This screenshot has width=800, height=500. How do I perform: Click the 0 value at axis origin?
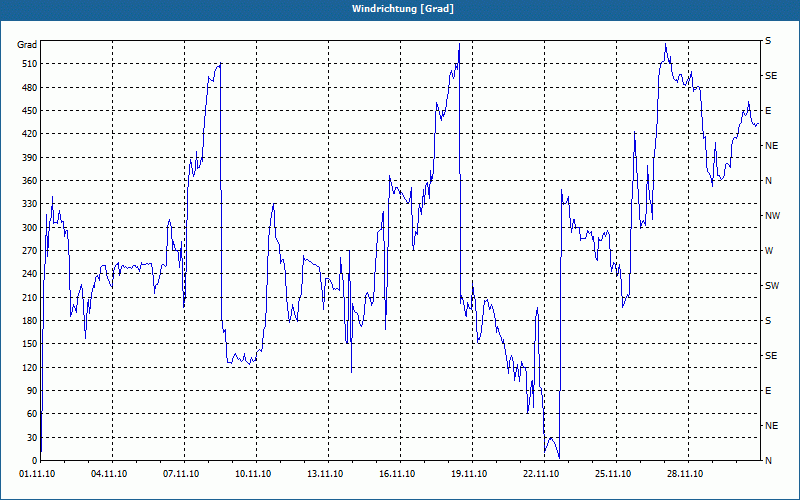point(35,461)
